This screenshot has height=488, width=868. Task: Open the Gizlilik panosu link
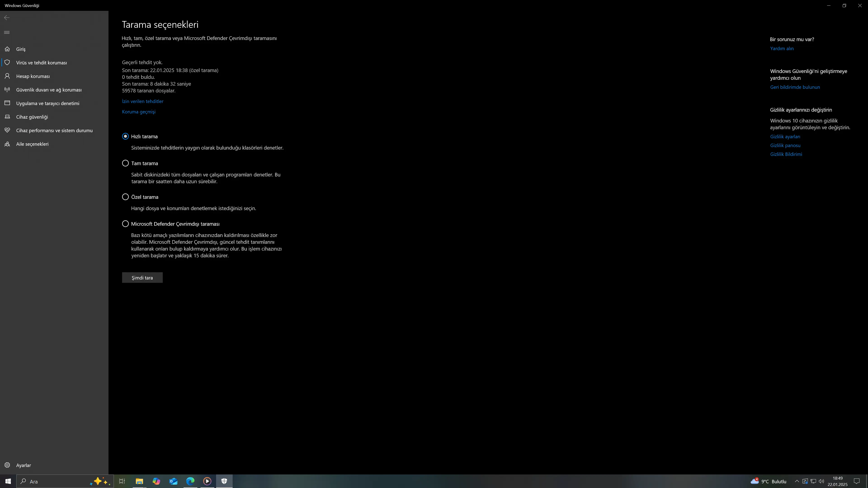(x=785, y=145)
